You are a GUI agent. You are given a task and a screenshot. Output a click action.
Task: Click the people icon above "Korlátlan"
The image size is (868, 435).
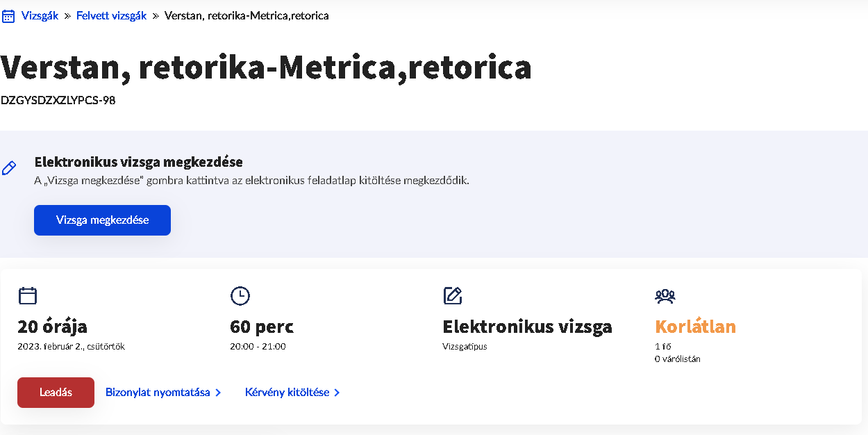coord(665,296)
